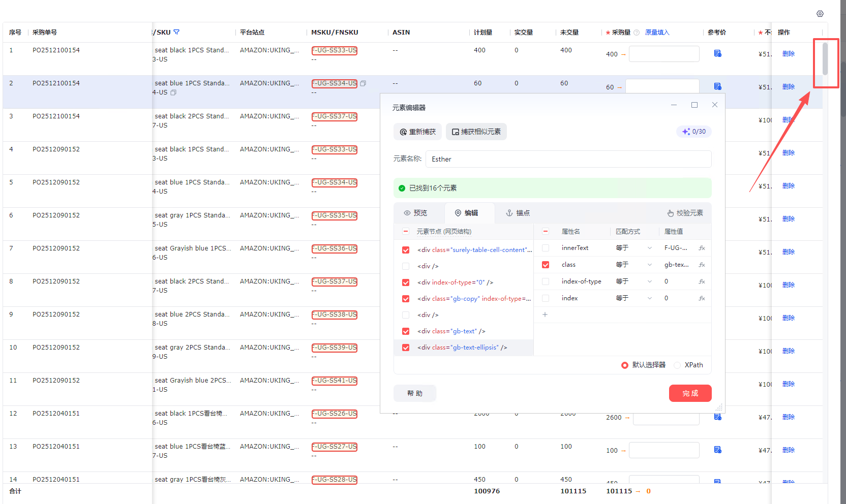Screen dimensions: 846x504
Task: Click the help icon next to 采购量
Action: pyautogui.click(x=637, y=33)
